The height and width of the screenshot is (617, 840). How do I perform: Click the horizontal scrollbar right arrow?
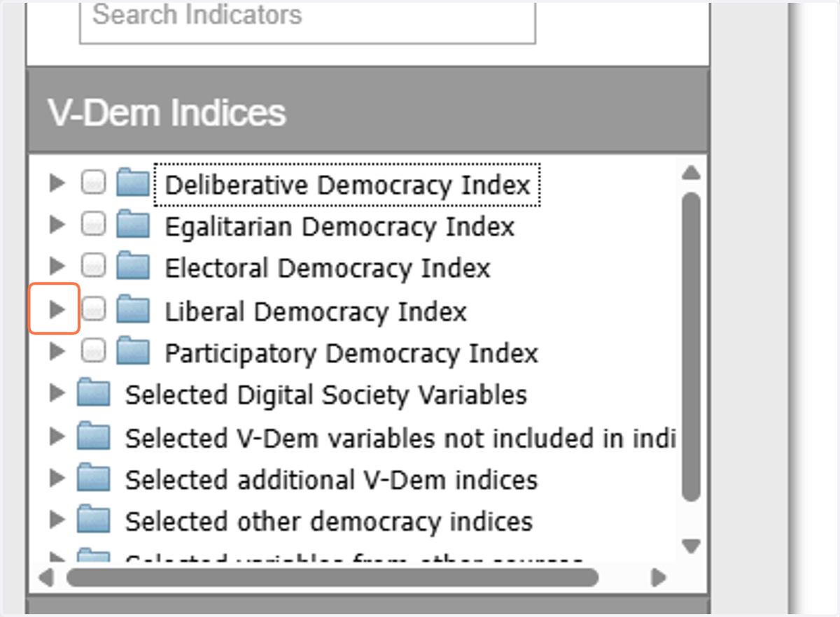(658, 578)
